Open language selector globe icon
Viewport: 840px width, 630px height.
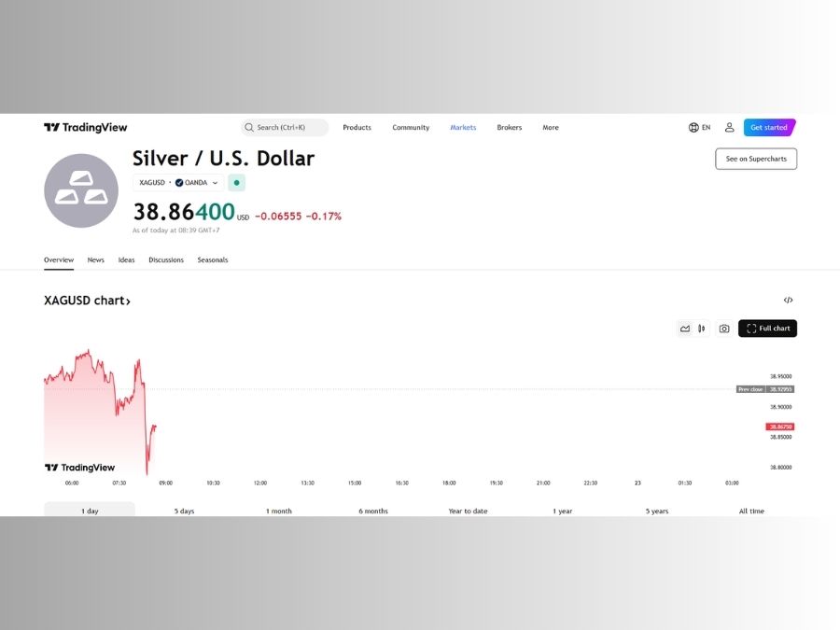click(x=693, y=128)
